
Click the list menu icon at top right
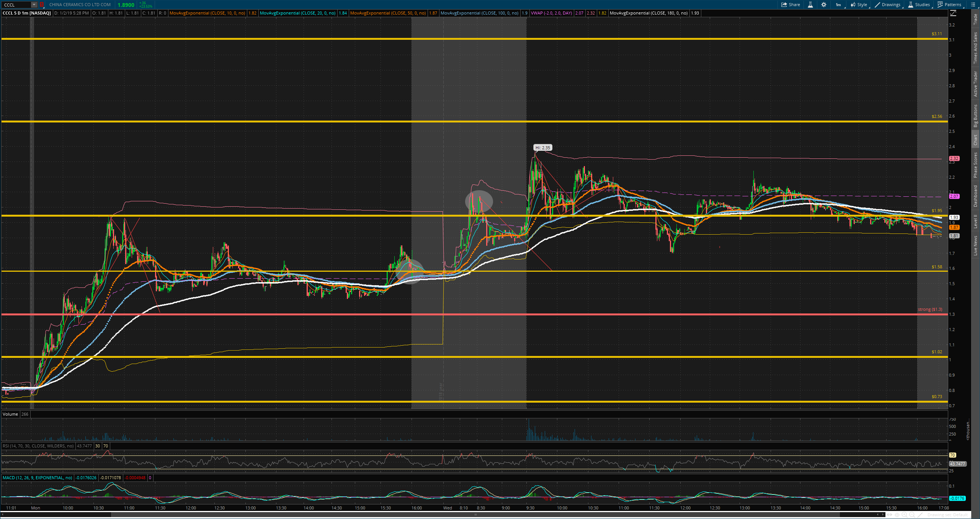[x=973, y=5]
